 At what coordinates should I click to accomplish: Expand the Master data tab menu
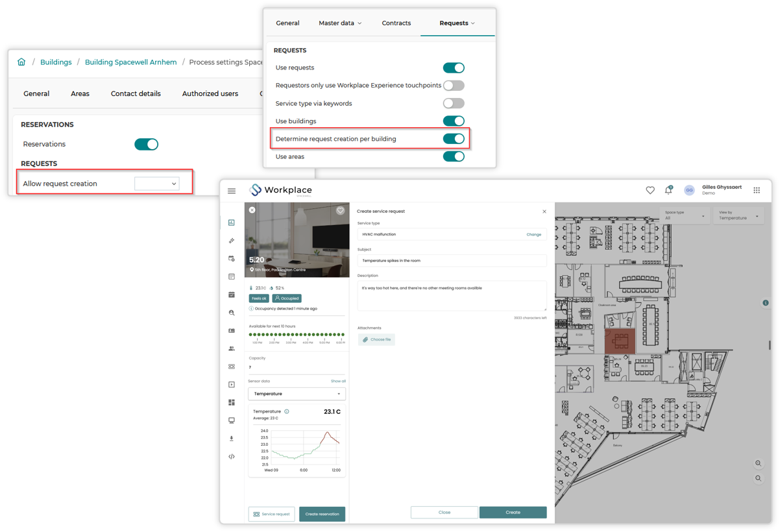(x=340, y=23)
